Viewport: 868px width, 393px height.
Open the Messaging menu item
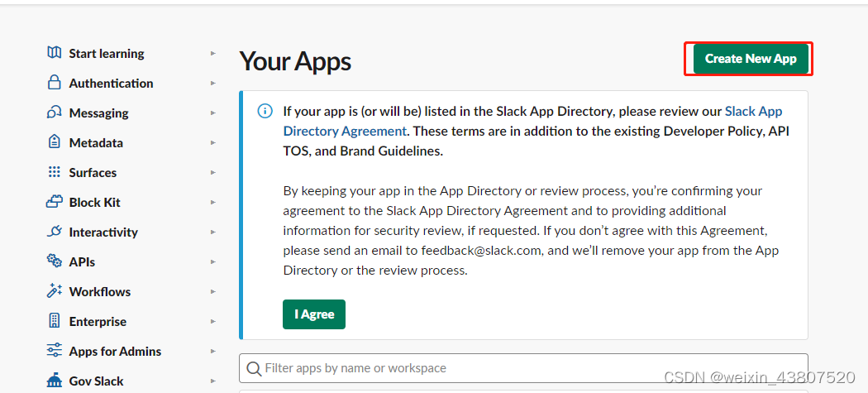point(98,113)
